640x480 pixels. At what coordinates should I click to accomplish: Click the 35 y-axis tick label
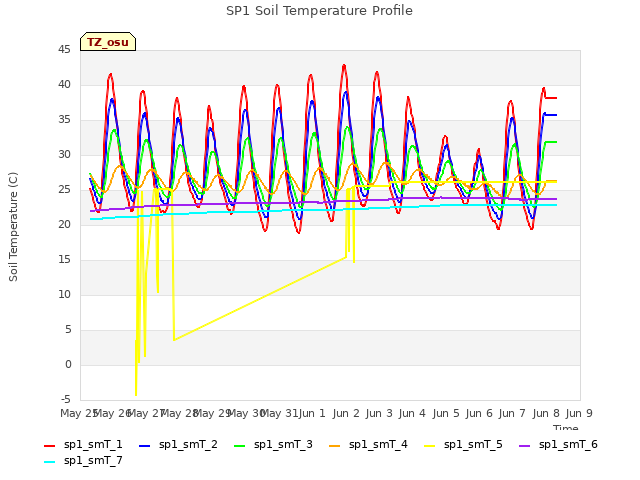click(64, 120)
